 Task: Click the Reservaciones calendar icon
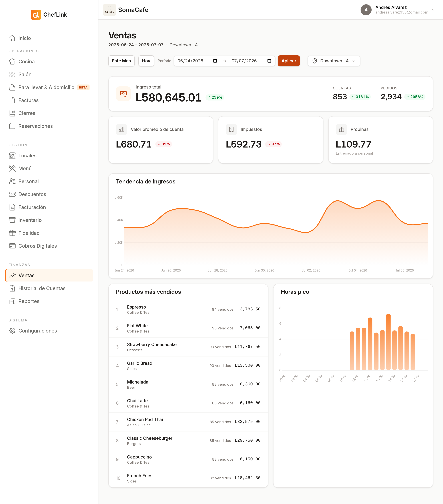[12, 126]
